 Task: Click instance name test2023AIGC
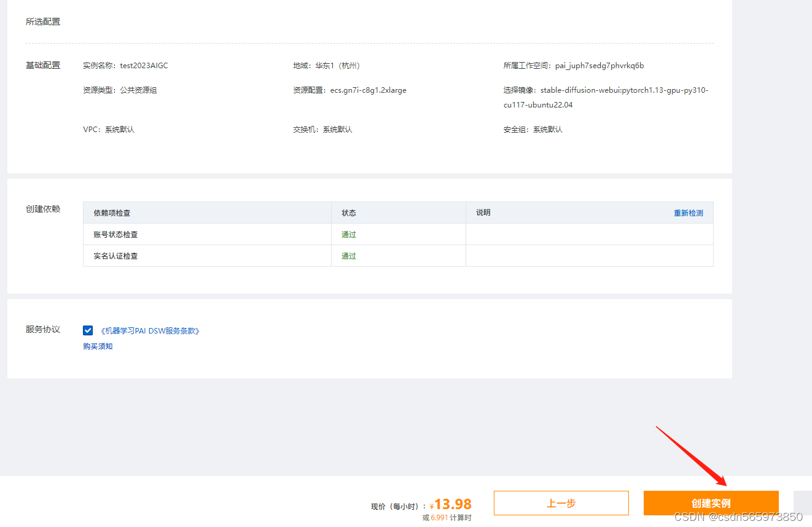[x=144, y=66]
